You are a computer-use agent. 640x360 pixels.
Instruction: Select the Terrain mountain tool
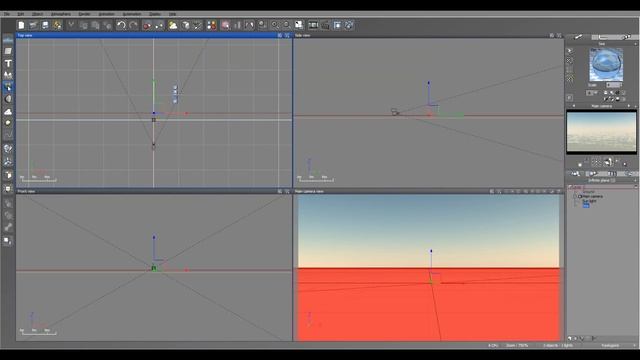(x=8, y=111)
